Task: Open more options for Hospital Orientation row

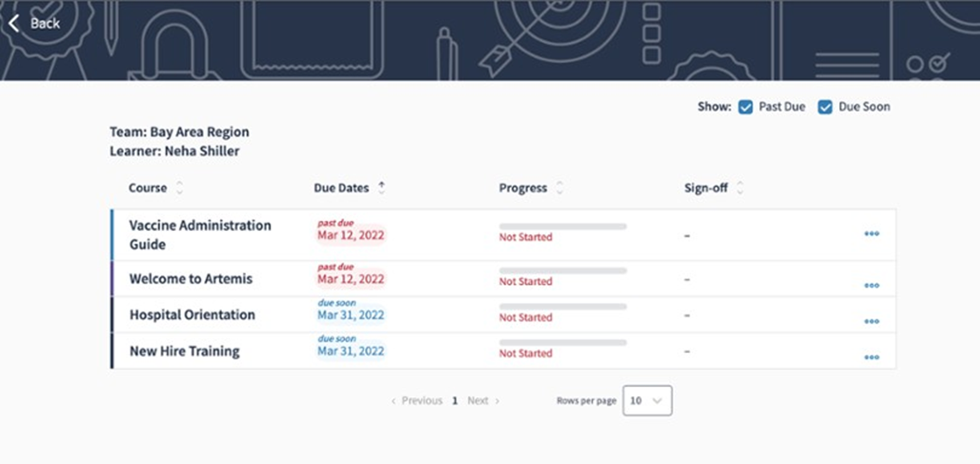Action: 871,321
